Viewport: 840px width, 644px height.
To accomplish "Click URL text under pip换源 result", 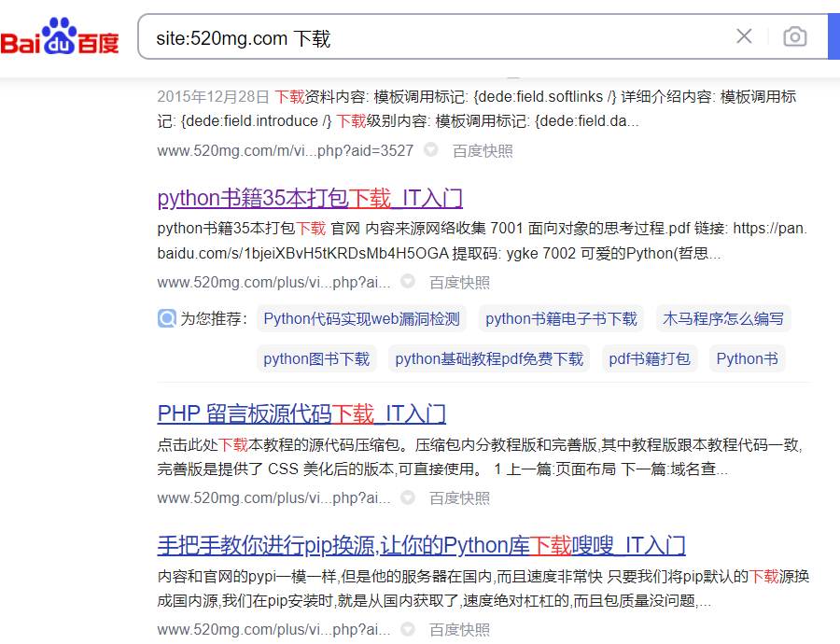I will coord(273,630).
